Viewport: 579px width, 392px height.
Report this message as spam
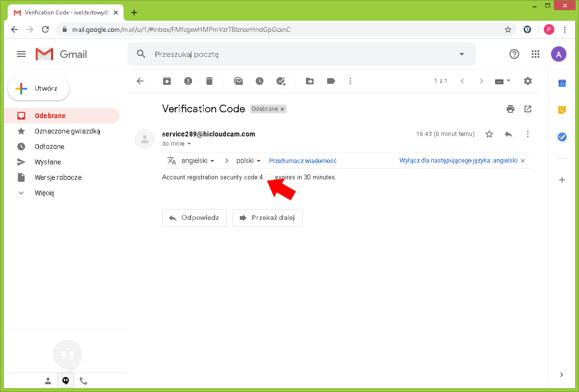(x=188, y=81)
